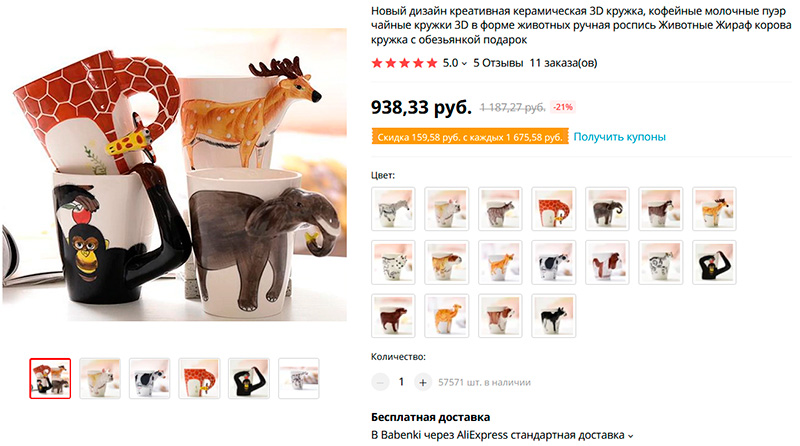Show the giraffe mug thumbnail image
Screen dimensions: 800x446
(x=199, y=378)
